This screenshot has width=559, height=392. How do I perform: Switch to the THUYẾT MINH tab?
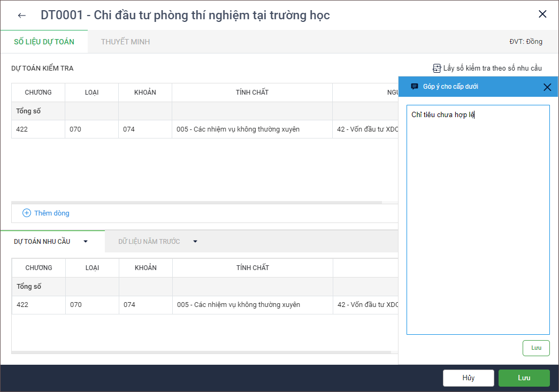[x=125, y=42]
